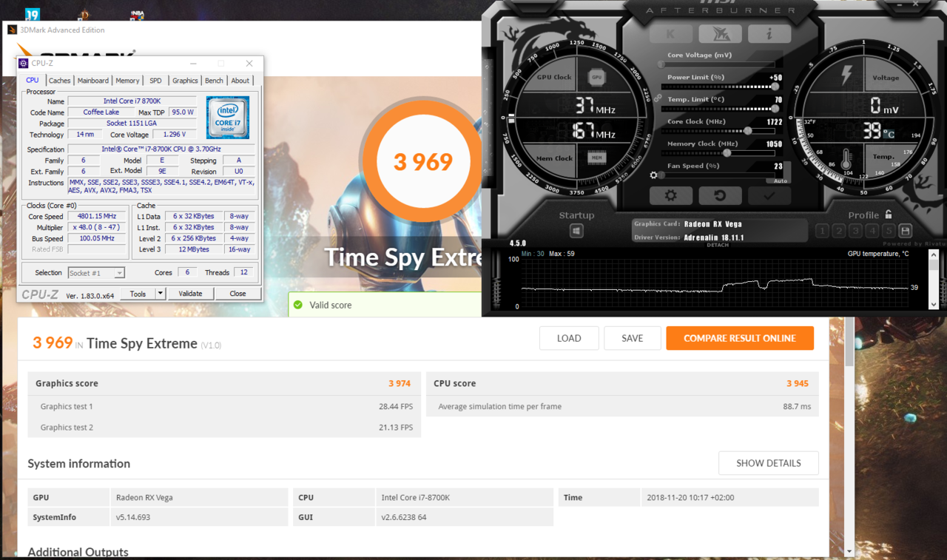Click the green Valid score check icon
947x560 pixels.
pyautogui.click(x=298, y=305)
